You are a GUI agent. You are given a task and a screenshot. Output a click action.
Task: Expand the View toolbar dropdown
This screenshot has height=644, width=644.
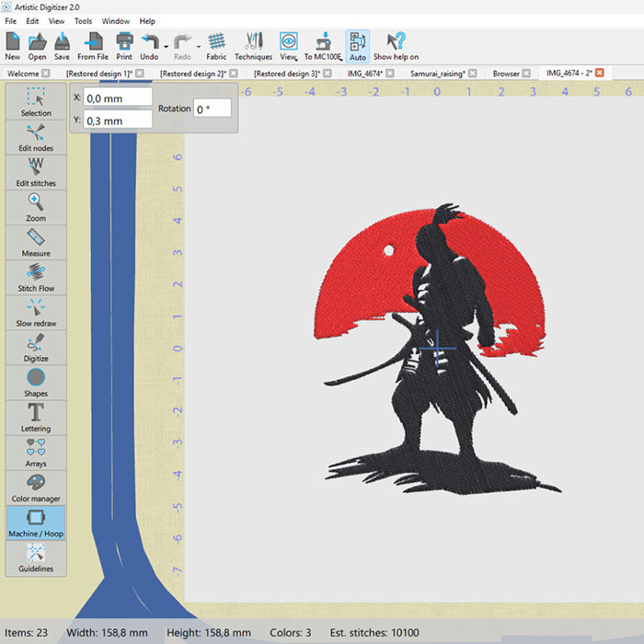(296, 57)
